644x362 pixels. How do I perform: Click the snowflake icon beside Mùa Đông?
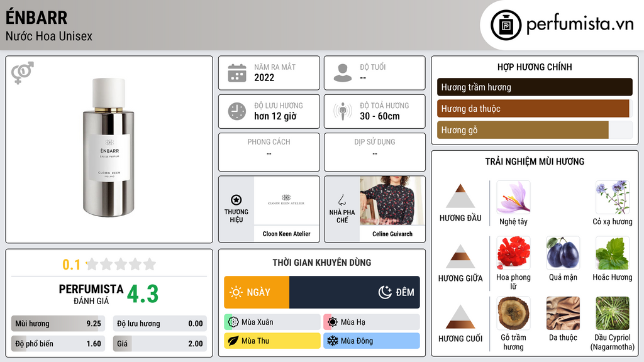click(333, 341)
